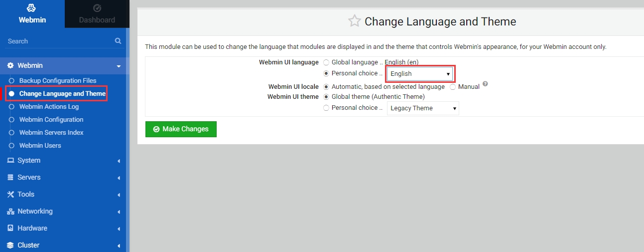Screen dimensions: 644x252
Task: Open the Legacy Theme dropdown
Action: coord(422,108)
